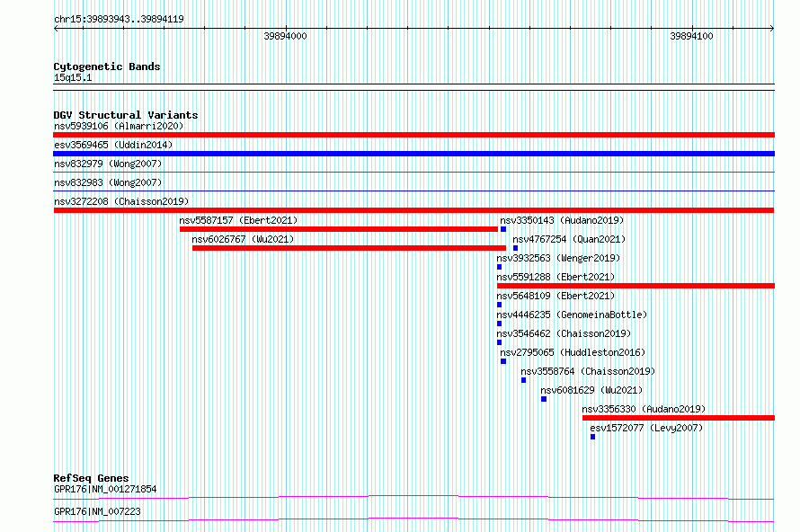Click nsv3350143 (Audano2019) label
Image resolution: width=800 pixels, height=532 pixels.
562,220
